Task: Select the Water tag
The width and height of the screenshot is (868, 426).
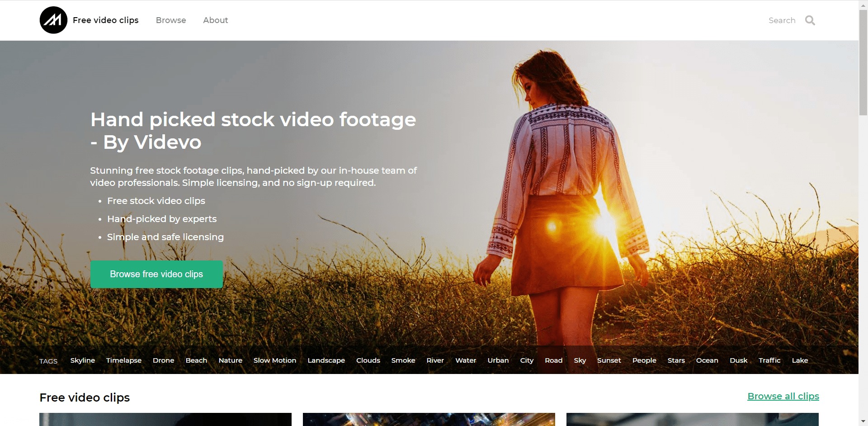Action: (466, 360)
